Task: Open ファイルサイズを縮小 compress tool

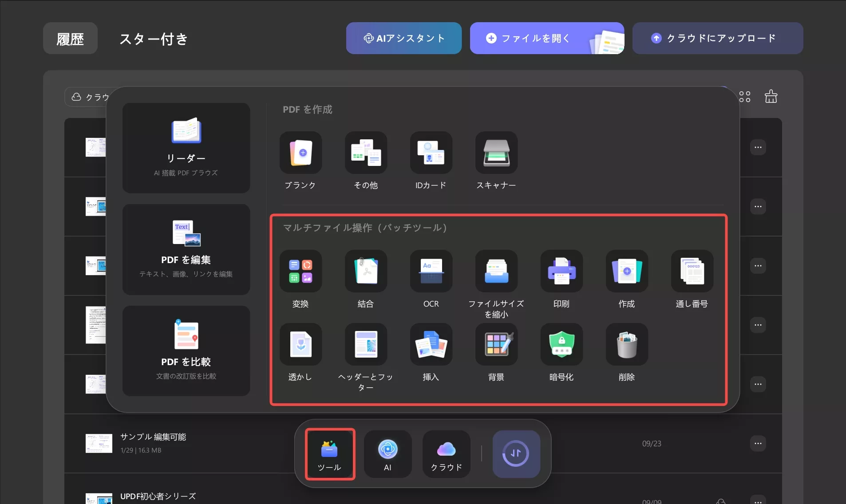Action: (496, 271)
